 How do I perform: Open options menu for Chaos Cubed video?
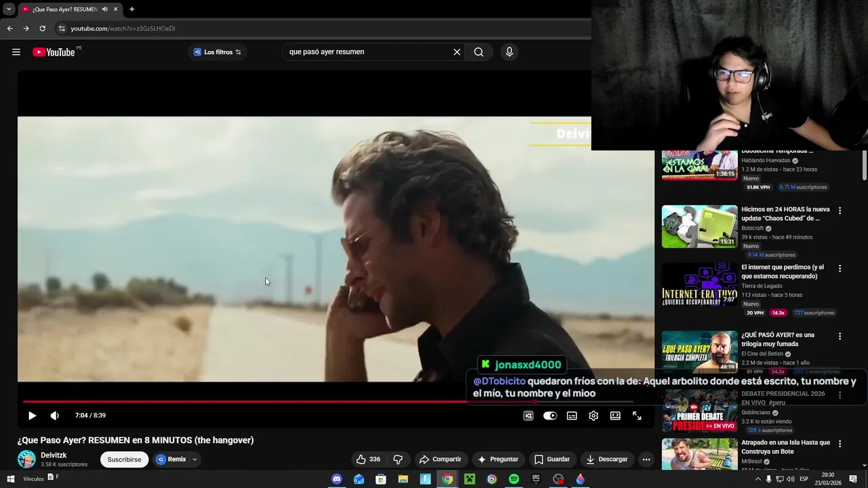pos(840,211)
